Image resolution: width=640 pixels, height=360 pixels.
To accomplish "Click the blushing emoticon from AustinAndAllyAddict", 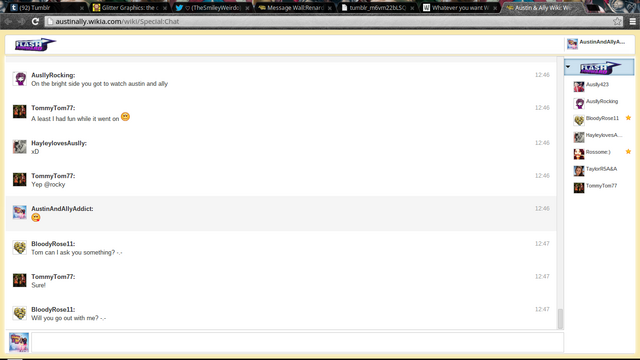I will click(x=36, y=218).
